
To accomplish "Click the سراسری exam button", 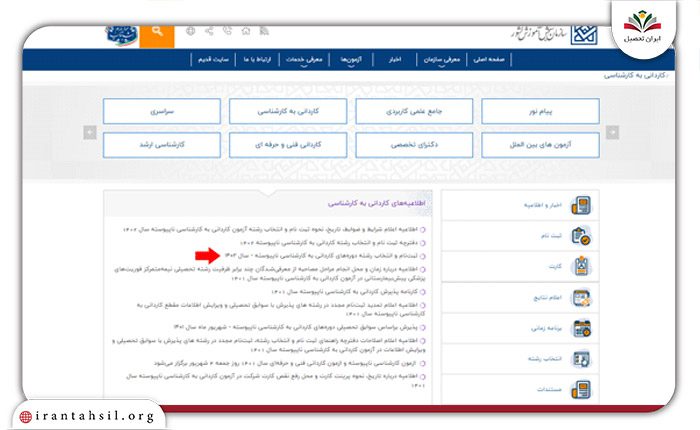I will click(x=162, y=111).
